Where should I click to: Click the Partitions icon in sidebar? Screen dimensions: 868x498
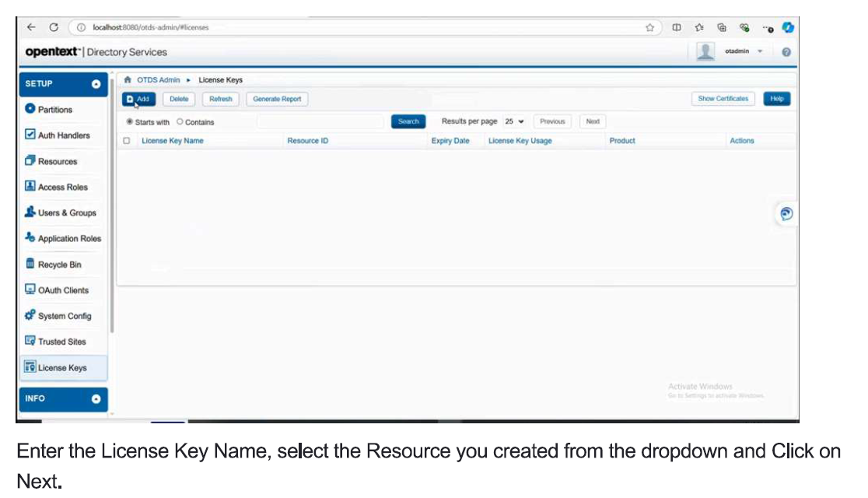coord(30,110)
